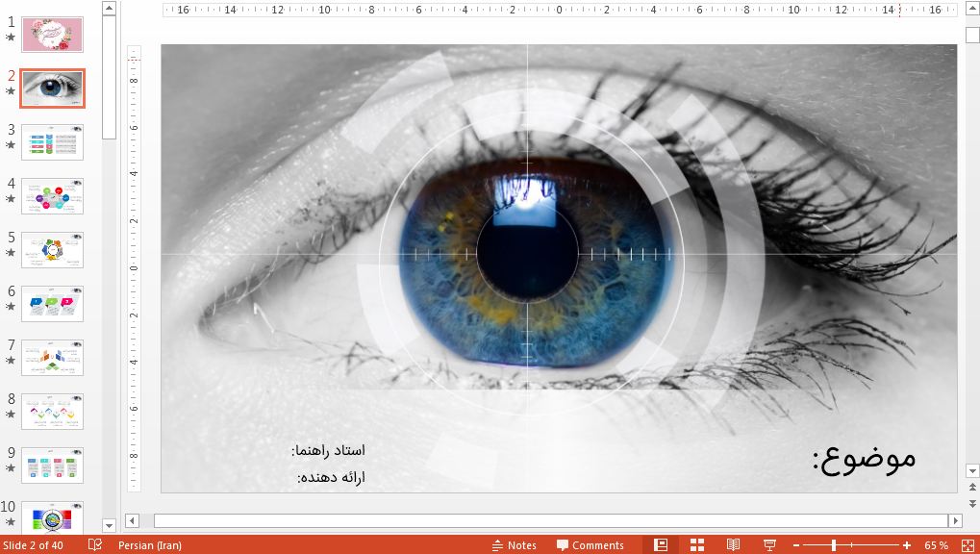Screen dimensions: 980x554
Task: Open language settings via Persian (Iran) label
Action: [x=149, y=544]
